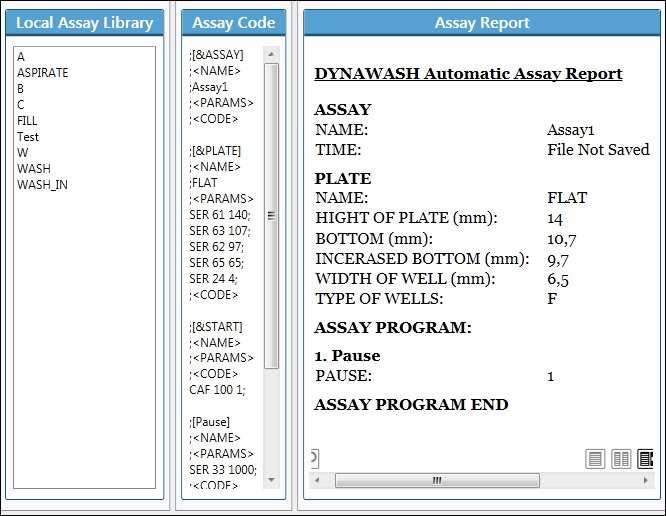
Task: Click the File Not Saved value
Action: 598,149
